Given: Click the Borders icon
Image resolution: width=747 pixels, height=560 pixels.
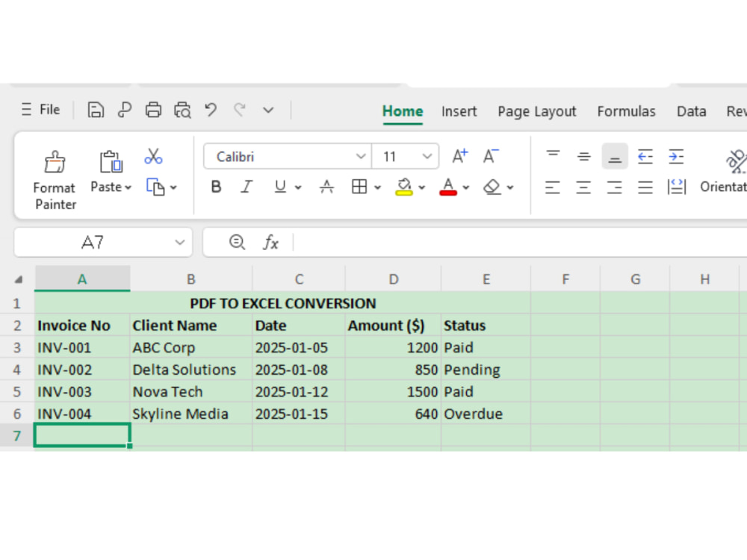Looking at the screenshot, I should pos(359,187).
